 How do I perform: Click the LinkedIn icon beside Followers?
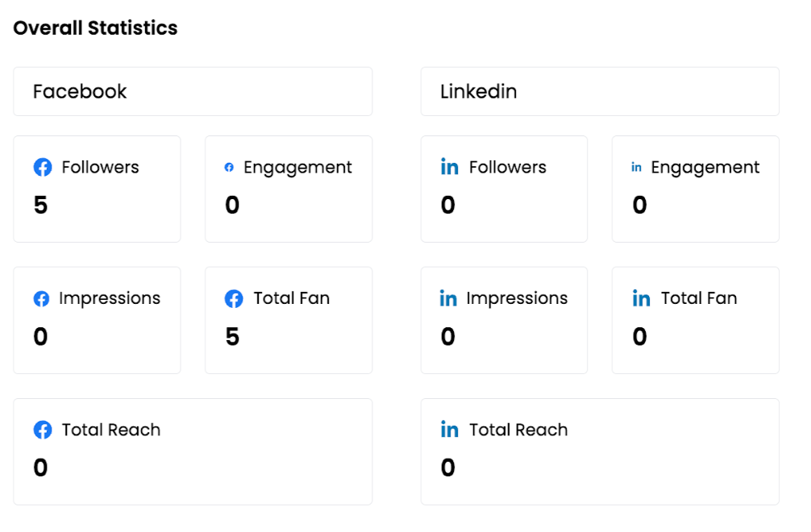450,168
